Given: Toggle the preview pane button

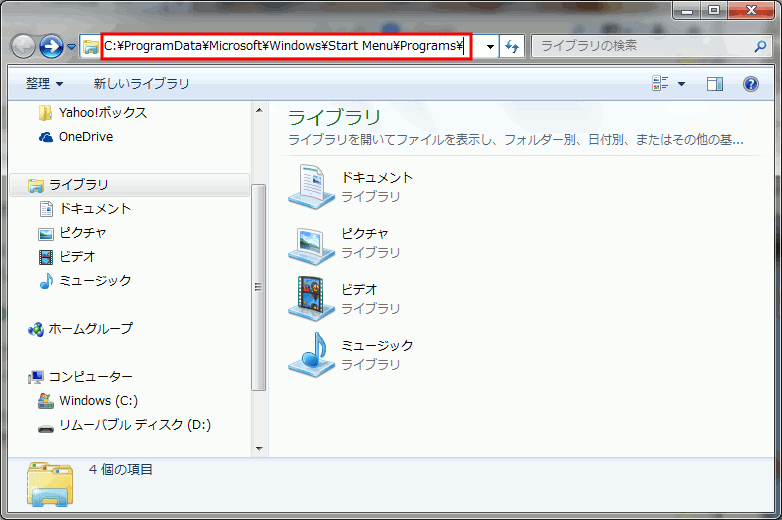Looking at the screenshot, I should click(714, 84).
